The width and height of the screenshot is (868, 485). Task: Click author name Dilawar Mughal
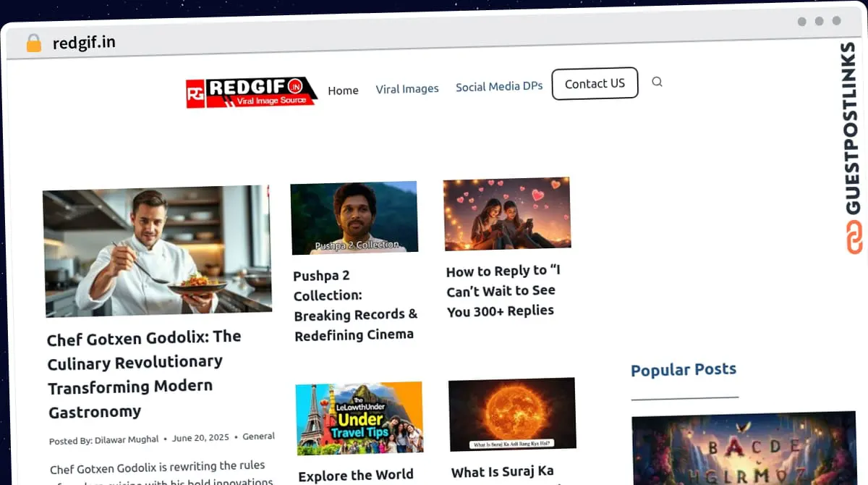pos(127,439)
